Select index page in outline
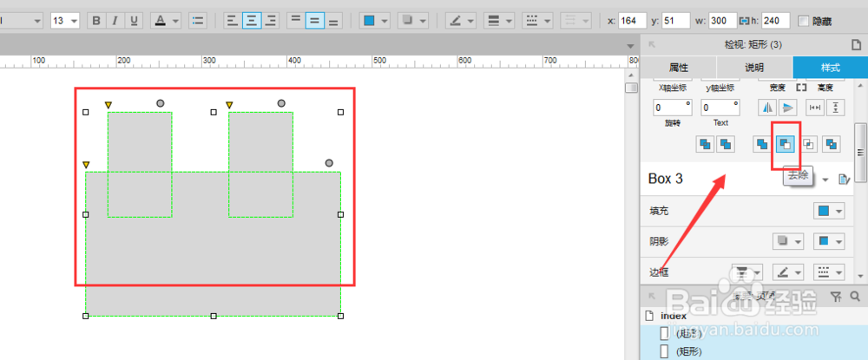Image resolution: width=868 pixels, height=360 pixels. (x=674, y=316)
